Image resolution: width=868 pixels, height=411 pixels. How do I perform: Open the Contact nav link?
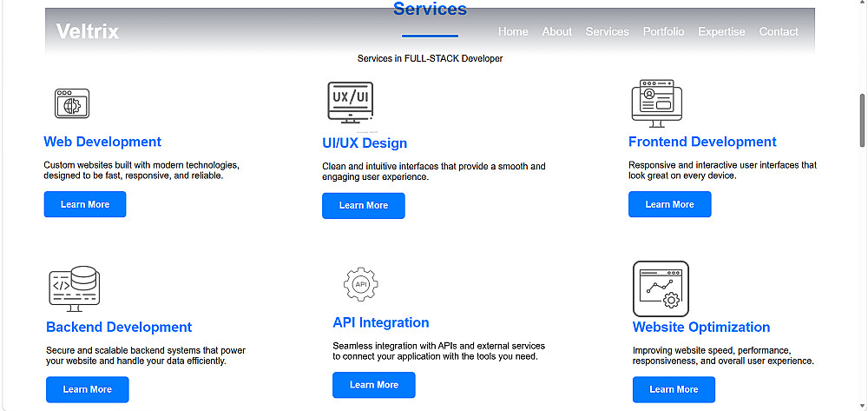779,31
